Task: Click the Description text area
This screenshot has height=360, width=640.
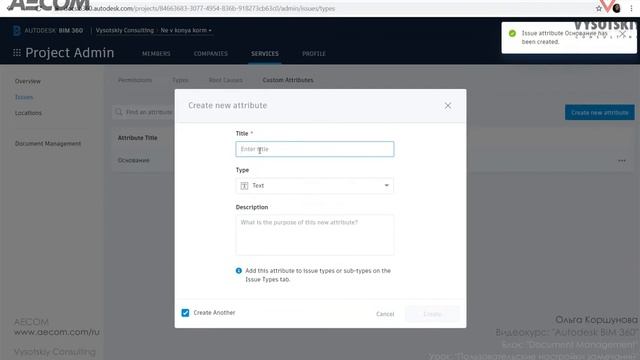Action: coord(315,235)
